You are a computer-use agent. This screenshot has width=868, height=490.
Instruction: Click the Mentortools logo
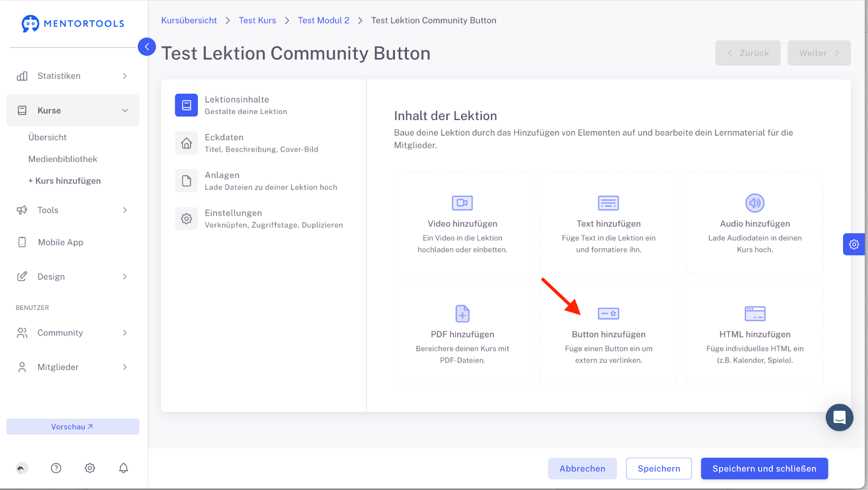pos(73,23)
